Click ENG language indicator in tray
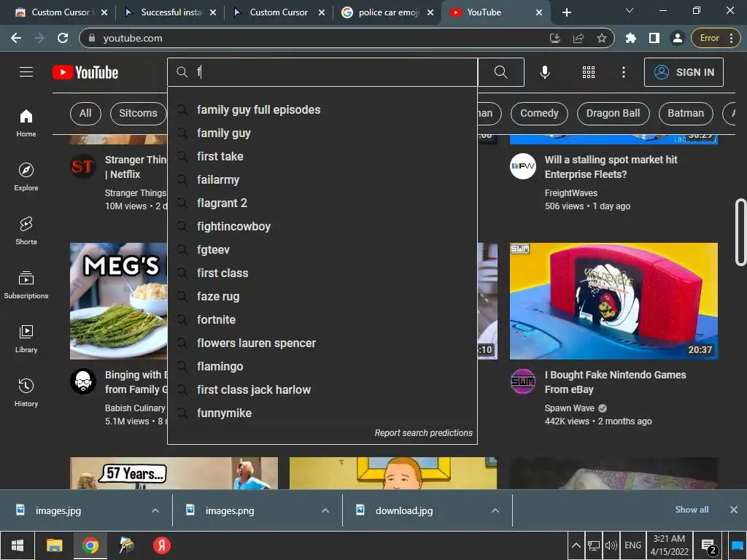This screenshot has width=747, height=560. tap(632, 545)
